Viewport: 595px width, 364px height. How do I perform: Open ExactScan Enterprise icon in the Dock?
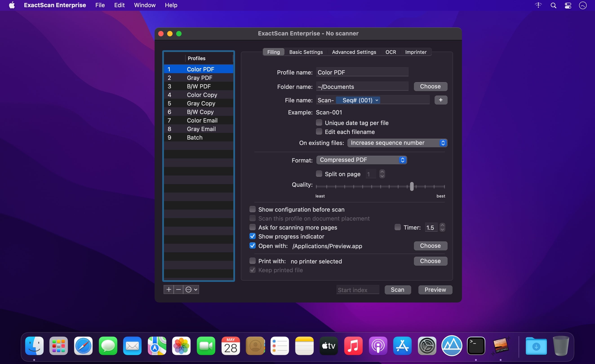[501, 346]
